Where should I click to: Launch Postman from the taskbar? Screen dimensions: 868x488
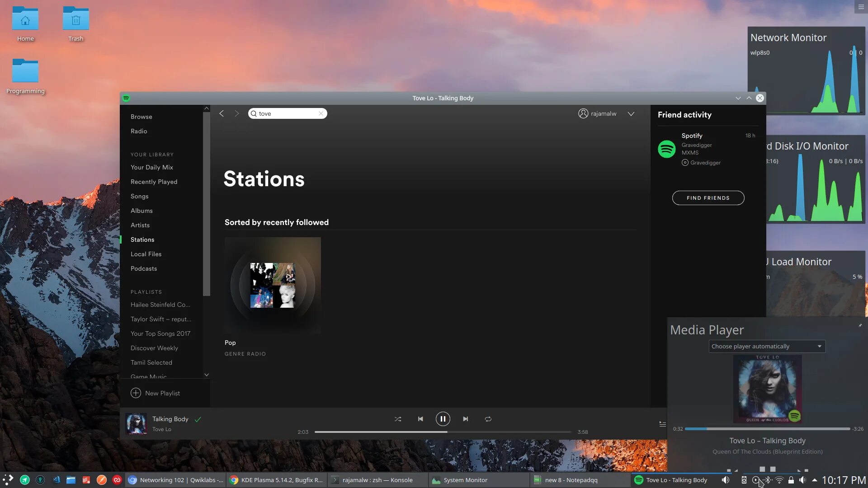102,480
